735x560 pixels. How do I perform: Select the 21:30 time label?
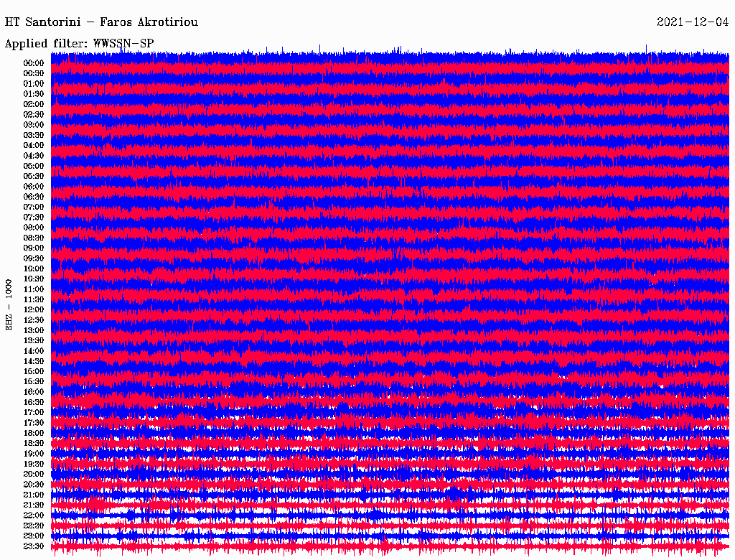[x=33, y=505]
